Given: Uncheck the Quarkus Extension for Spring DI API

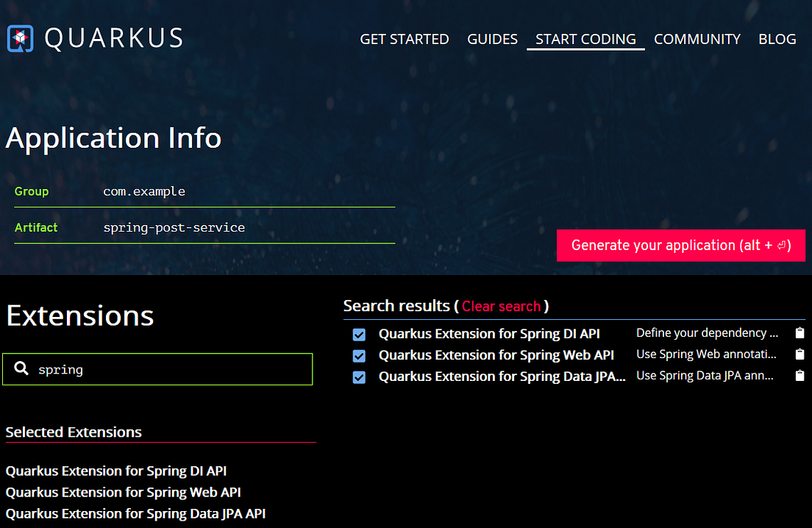Looking at the screenshot, I should (x=359, y=334).
